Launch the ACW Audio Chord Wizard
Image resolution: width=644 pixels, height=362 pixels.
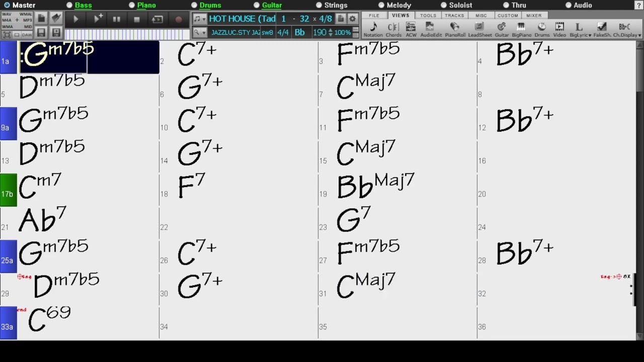tap(411, 29)
